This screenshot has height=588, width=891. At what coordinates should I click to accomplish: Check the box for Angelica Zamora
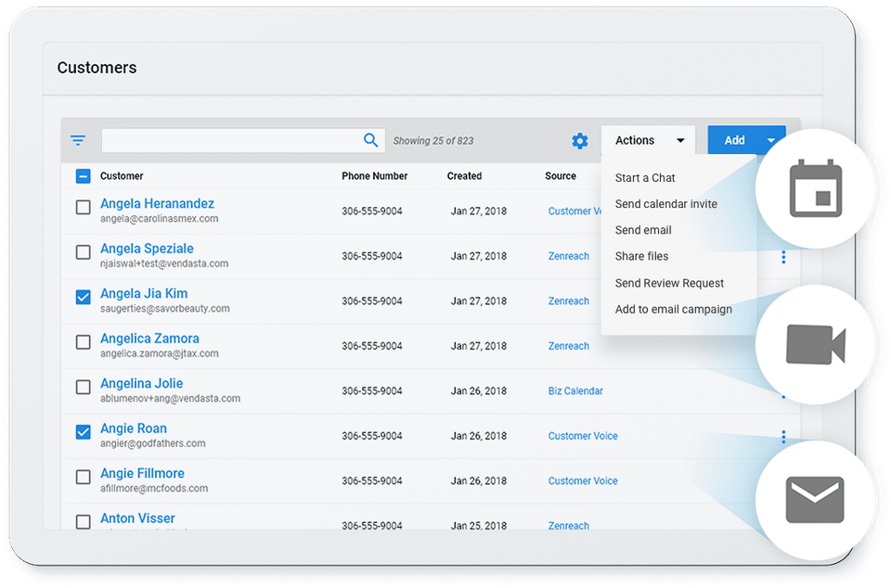click(x=83, y=341)
